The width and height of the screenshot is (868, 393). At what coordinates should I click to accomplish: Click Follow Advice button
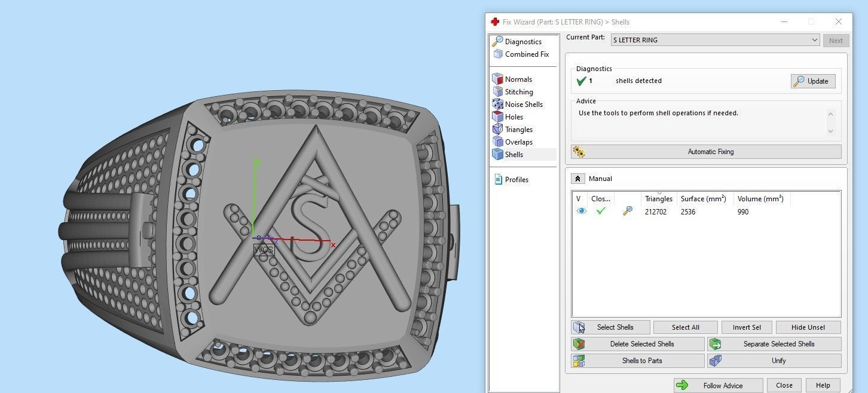(x=718, y=385)
